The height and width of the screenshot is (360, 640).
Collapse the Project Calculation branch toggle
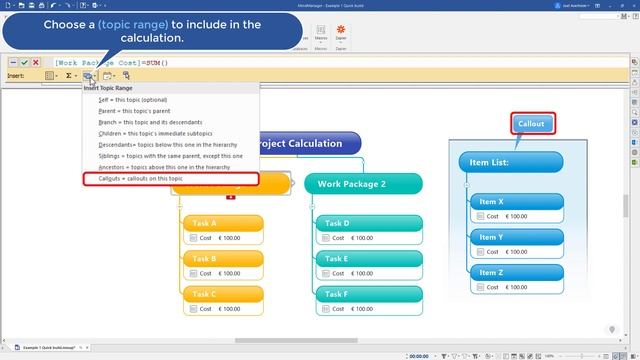pos(363,162)
